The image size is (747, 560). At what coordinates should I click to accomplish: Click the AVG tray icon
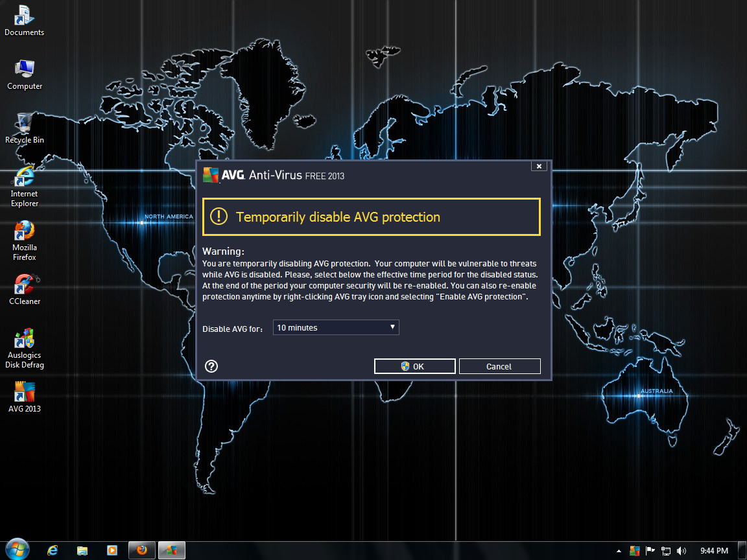(x=635, y=550)
